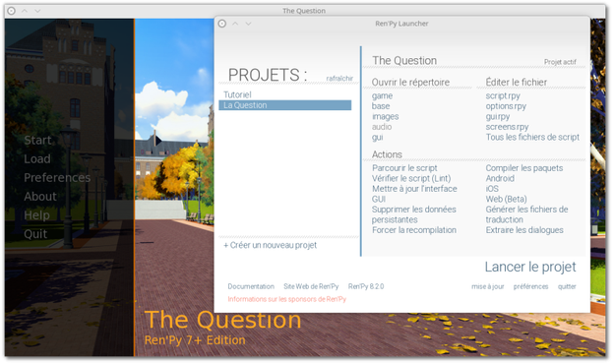This screenshot has height=364, width=613.
Task: Open the base directory
Action: [381, 106]
